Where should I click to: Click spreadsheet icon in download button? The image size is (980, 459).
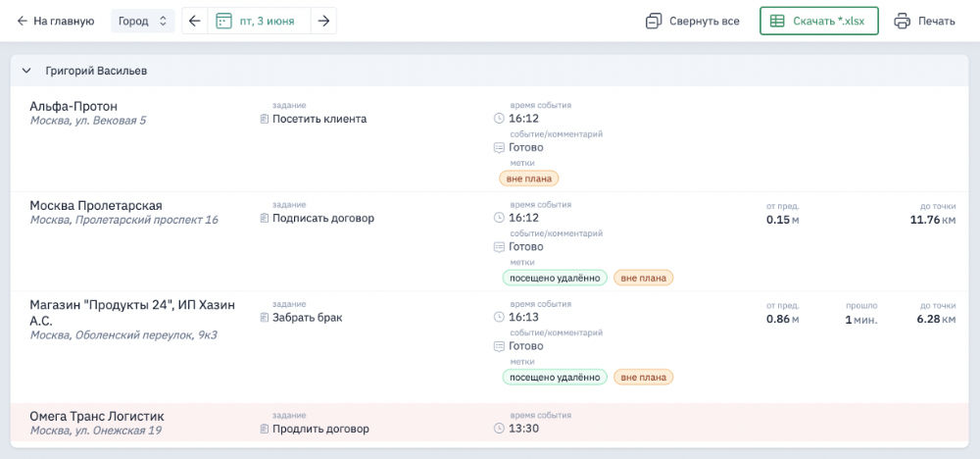(x=777, y=21)
